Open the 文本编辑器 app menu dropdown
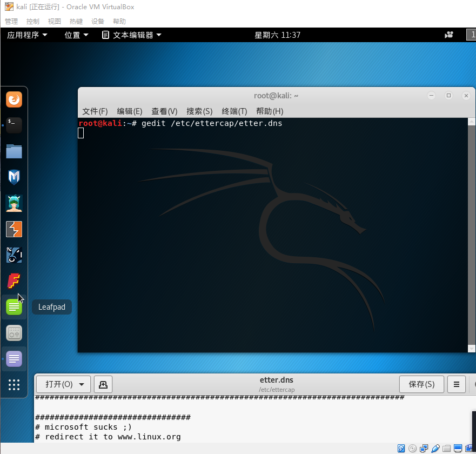The width and height of the screenshot is (476, 454). pos(132,35)
